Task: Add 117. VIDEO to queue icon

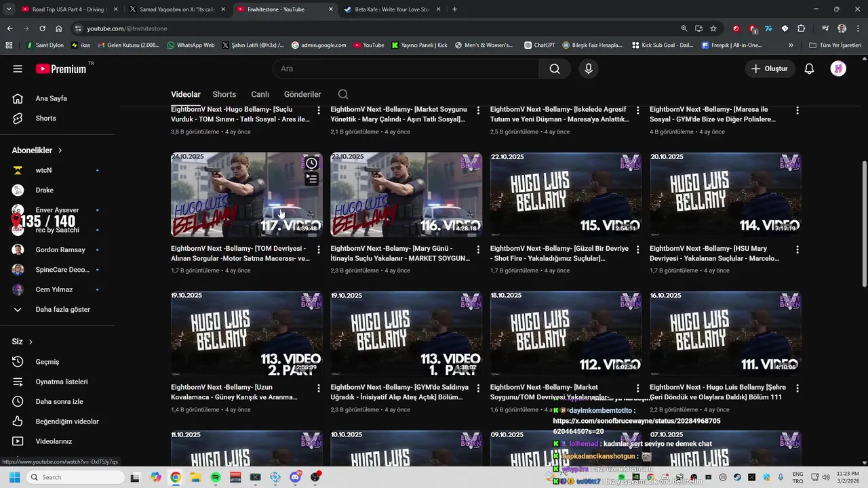Action: coord(311,180)
